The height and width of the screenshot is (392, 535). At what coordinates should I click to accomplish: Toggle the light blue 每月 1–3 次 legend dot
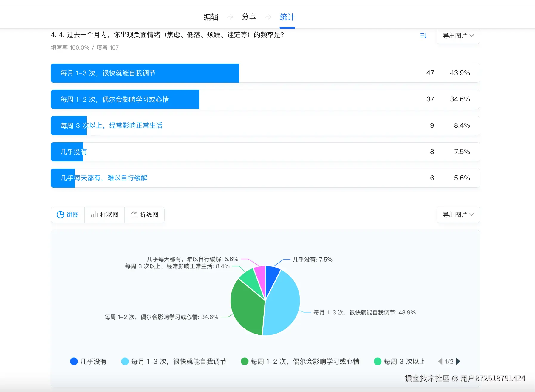coord(125,362)
